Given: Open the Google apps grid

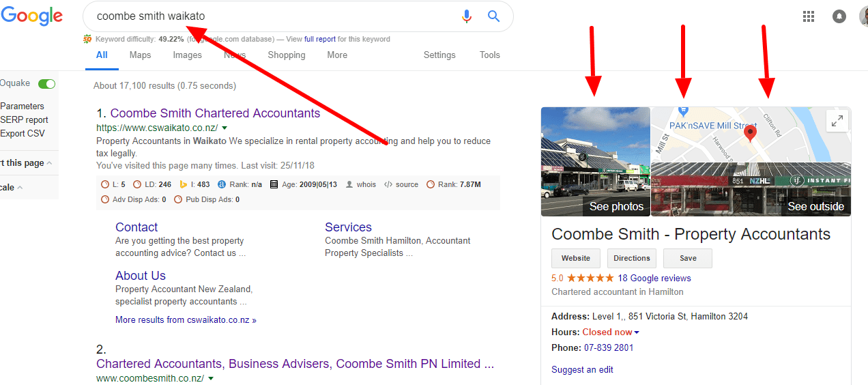Looking at the screenshot, I should [809, 16].
